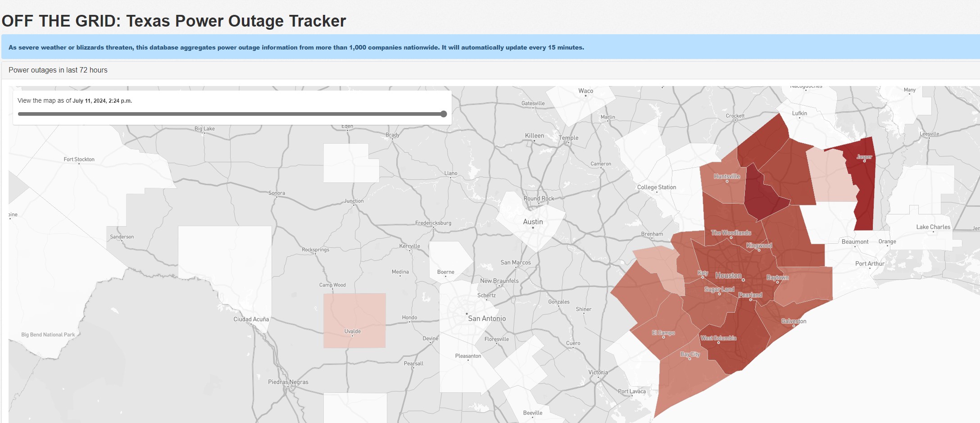Click the Big Bend National Park label

[x=48, y=335]
